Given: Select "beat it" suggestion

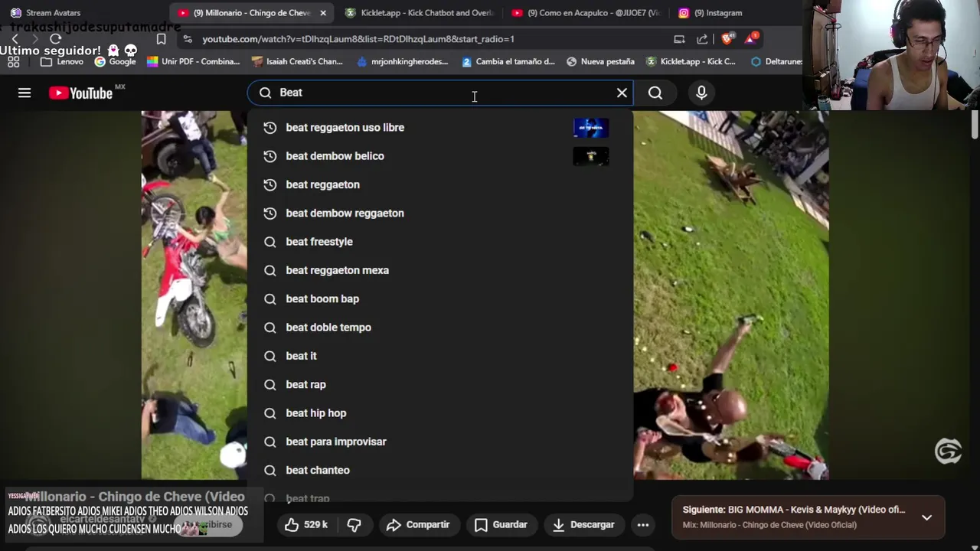Looking at the screenshot, I should point(440,356).
